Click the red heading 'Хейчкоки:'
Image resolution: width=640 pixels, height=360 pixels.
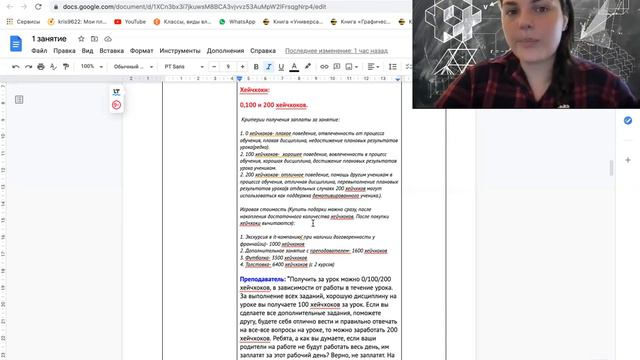coord(255,90)
